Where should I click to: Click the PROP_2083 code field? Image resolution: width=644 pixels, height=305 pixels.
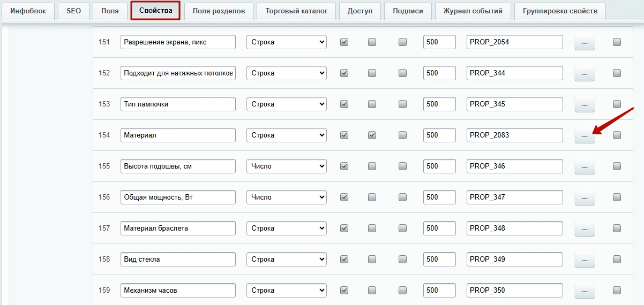pos(514,135)
